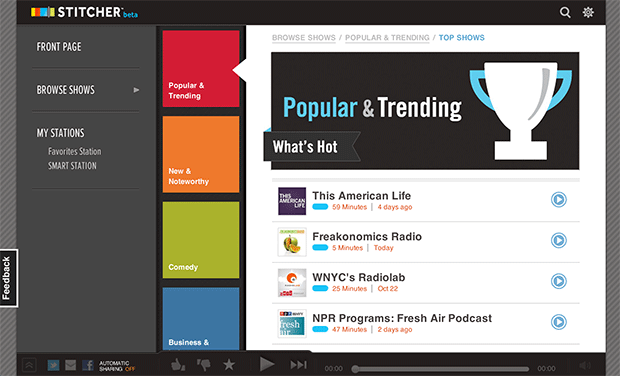Expand Browse Shows arrow

coord(136,90)
